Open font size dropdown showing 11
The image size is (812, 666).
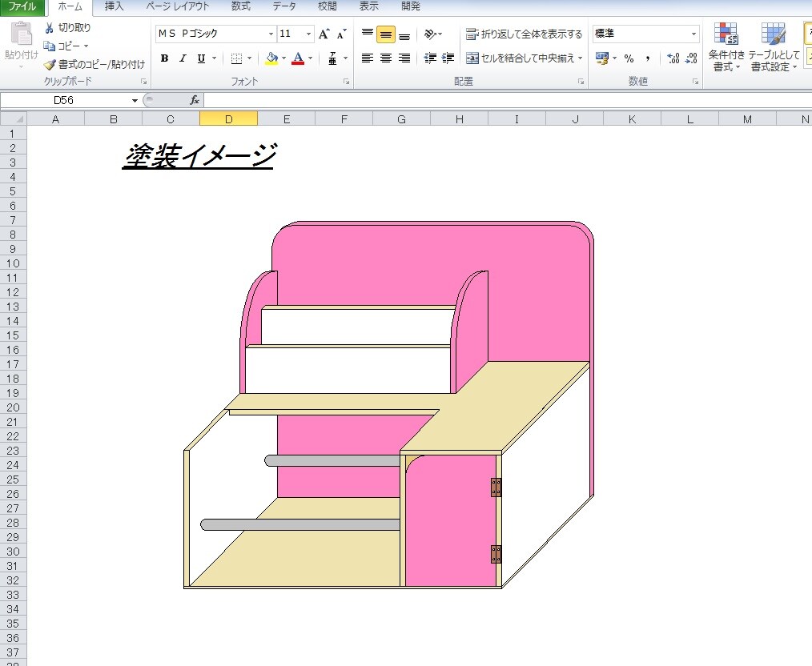click(308, 34)
